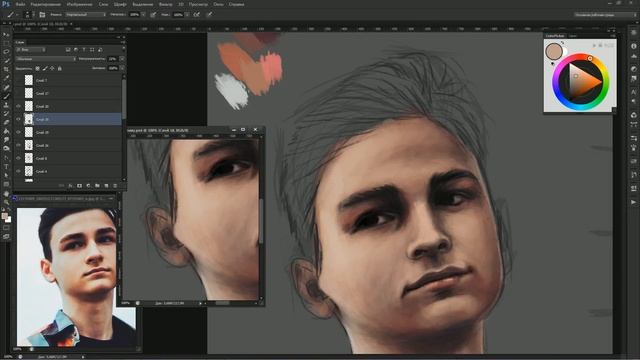The width and height of the screenshot is (640, 360).
Task: Delete layer using trash icon
Action: pyautogui.click(x=115, y=186)
